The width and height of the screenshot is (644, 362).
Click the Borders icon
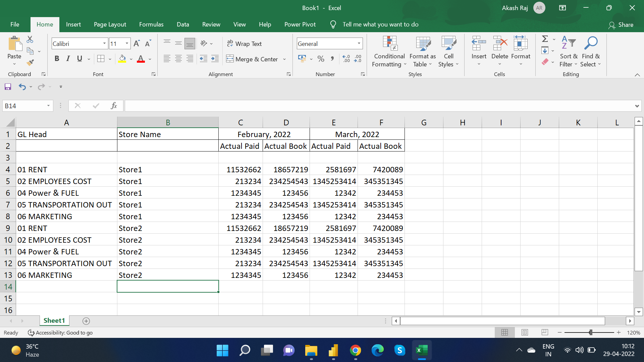tap(101, 59)
